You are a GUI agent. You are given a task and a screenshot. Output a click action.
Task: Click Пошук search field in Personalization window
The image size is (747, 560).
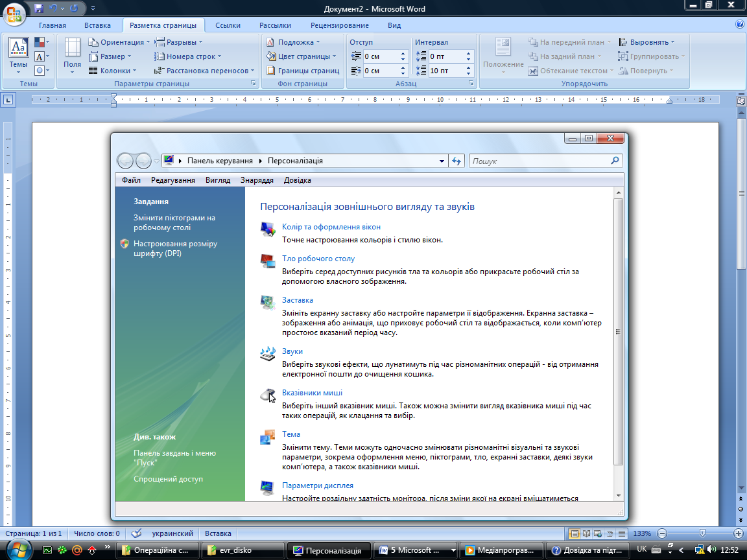[x=545, y=161]
